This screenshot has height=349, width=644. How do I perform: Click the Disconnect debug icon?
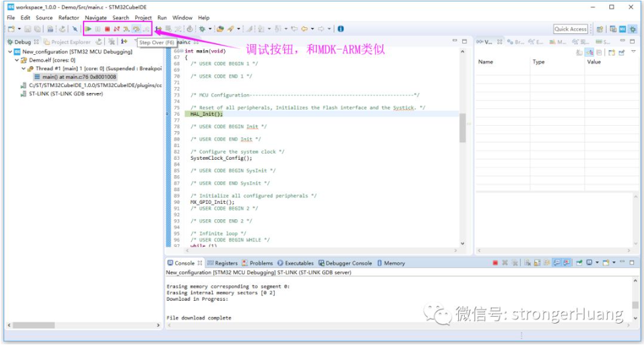116,29
